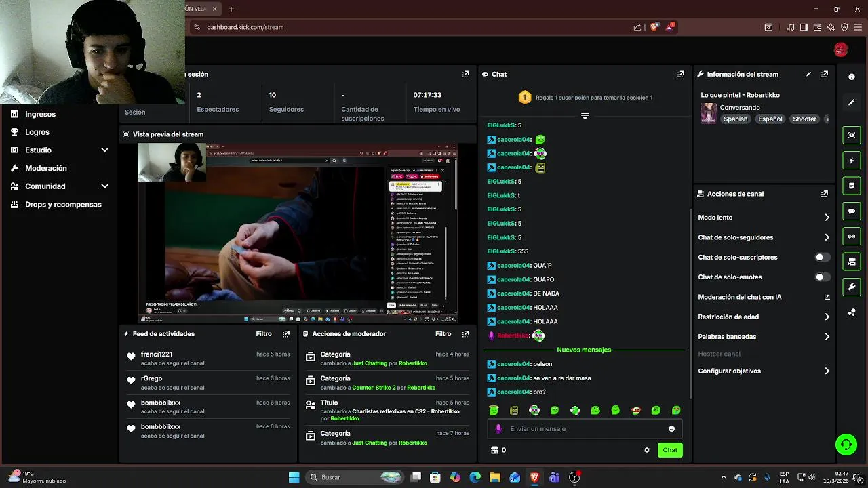Open the Brave browser taskbar icon

click(534, 477)
